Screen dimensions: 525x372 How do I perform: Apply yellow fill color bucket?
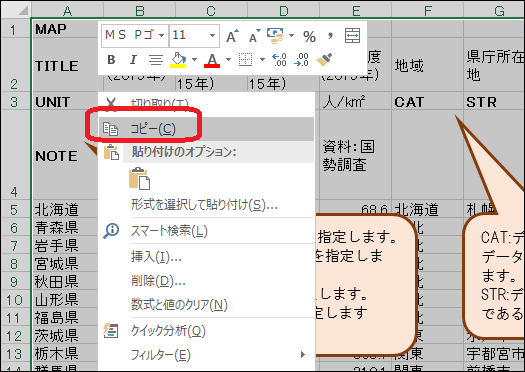(x=178, y=60)
